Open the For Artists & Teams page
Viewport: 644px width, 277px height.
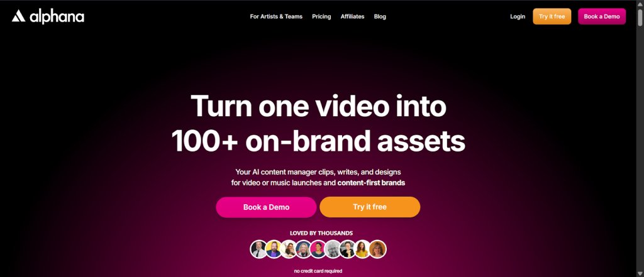coord(276,17)
